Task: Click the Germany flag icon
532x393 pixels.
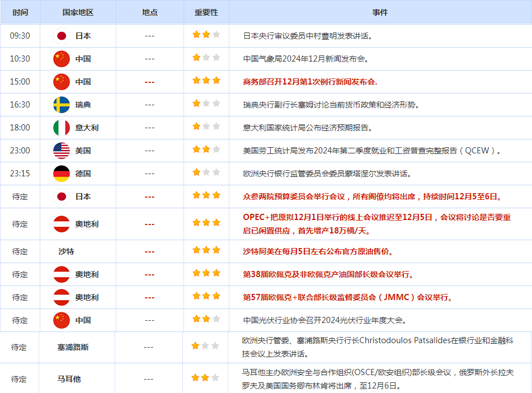Action: coord(62,174)
